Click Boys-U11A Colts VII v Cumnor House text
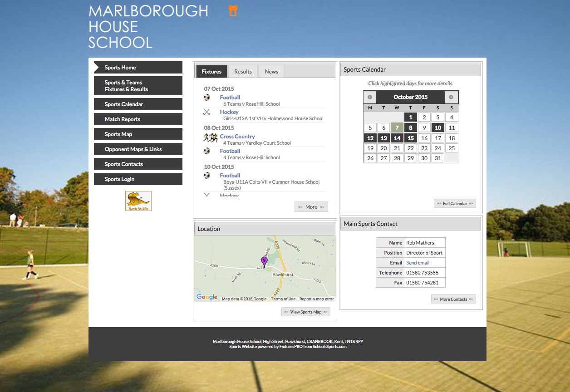Image resolution: width=570 pixels, height=392 pixels. point(271,185)
